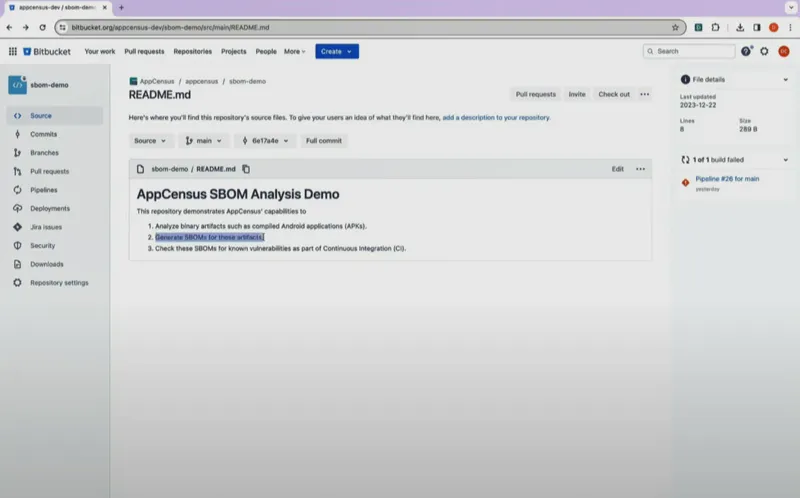Collapse the build failed section
This screenshot has width=800, height=498.
tap(786, 160)
